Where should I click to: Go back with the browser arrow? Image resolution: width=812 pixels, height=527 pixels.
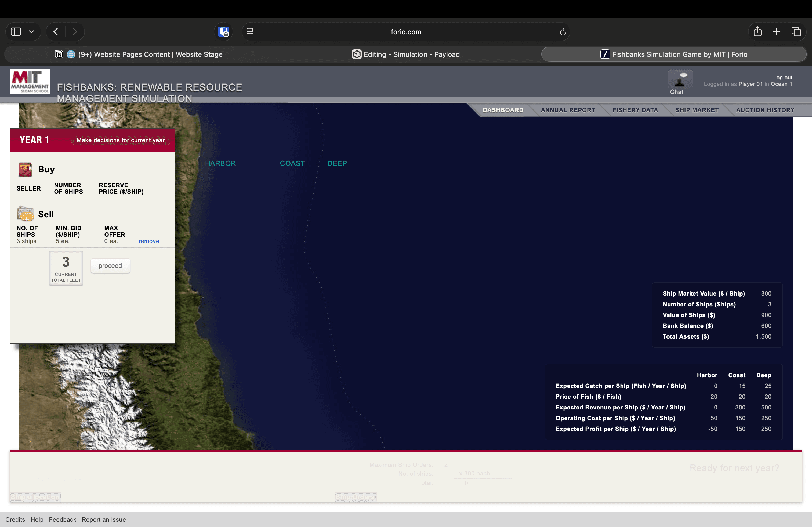pyautogui.click(x=56, y=32)
